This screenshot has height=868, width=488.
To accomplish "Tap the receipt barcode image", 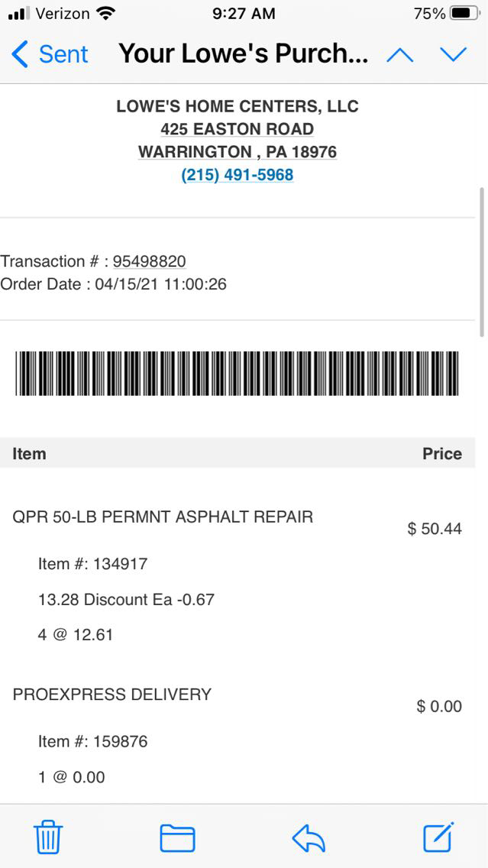I will [238, 374].
